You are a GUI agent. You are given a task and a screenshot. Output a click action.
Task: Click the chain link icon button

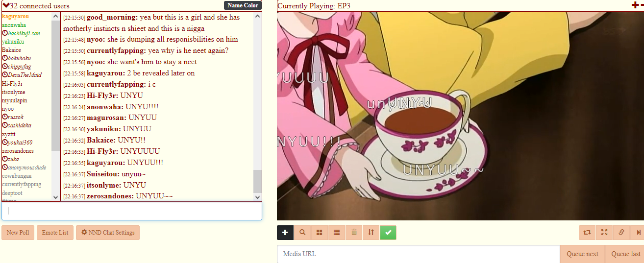pyautogui.click(x=621, y=233)
